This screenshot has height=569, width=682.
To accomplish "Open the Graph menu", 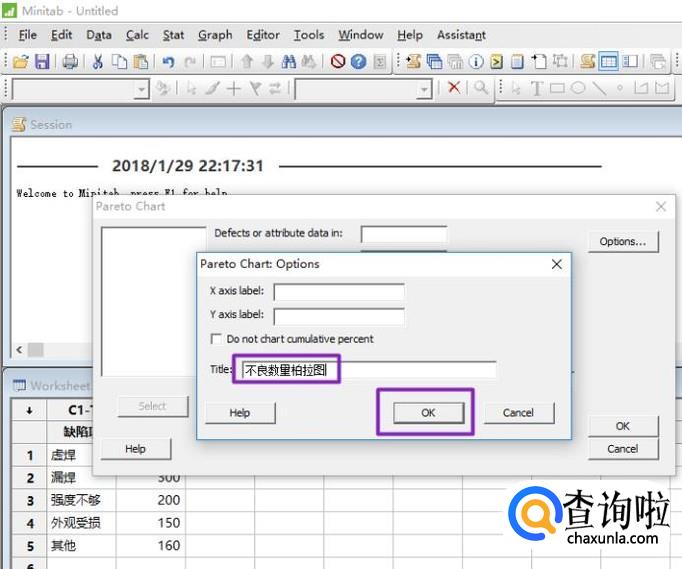I will pos(215,35).
